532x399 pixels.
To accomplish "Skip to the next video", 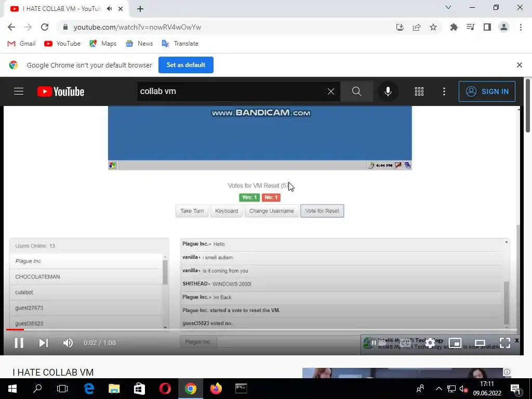I will coord(44,343).
